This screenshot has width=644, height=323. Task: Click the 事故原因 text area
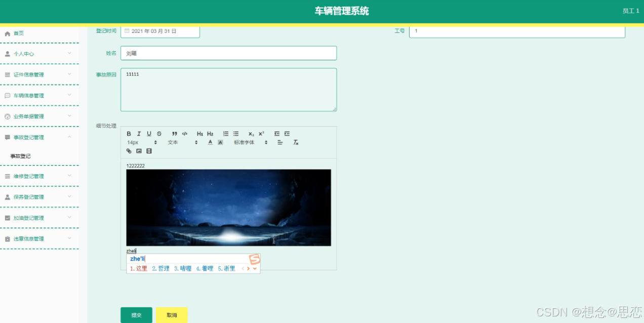(228, 90)
